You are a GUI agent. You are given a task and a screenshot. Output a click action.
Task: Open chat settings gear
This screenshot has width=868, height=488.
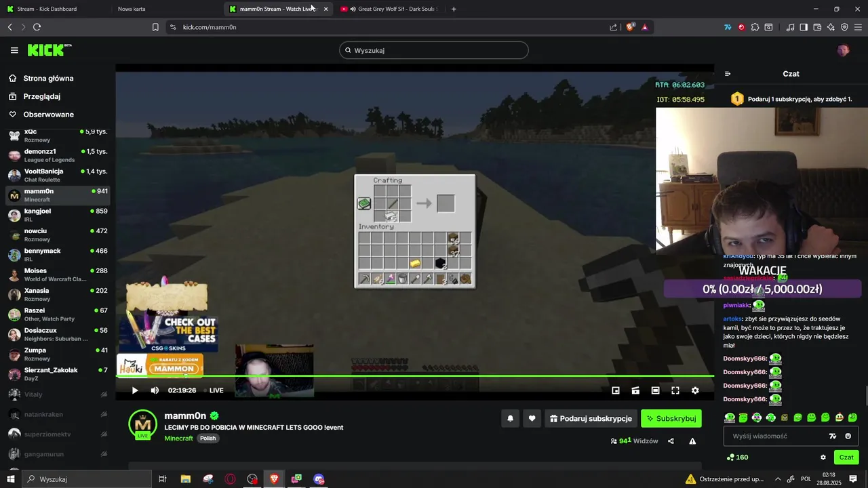[823, 457]
